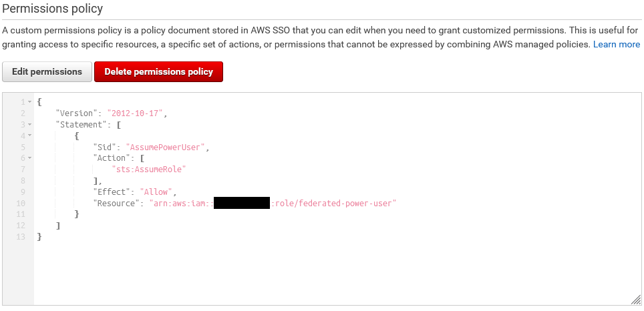
Task: Place cursor on the "Version" key
Action: coord(76,113)
